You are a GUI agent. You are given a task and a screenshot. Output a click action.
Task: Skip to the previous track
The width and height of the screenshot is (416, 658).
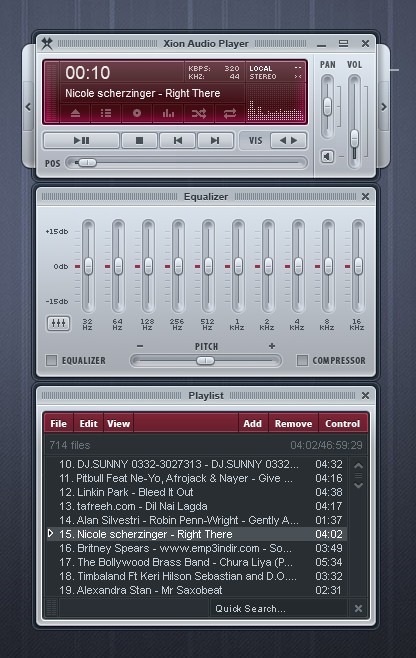178,141
